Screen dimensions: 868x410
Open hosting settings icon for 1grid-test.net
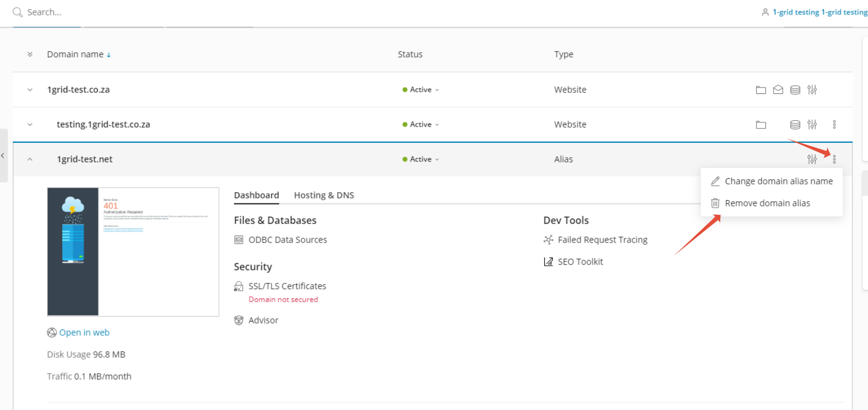point(812,159)
